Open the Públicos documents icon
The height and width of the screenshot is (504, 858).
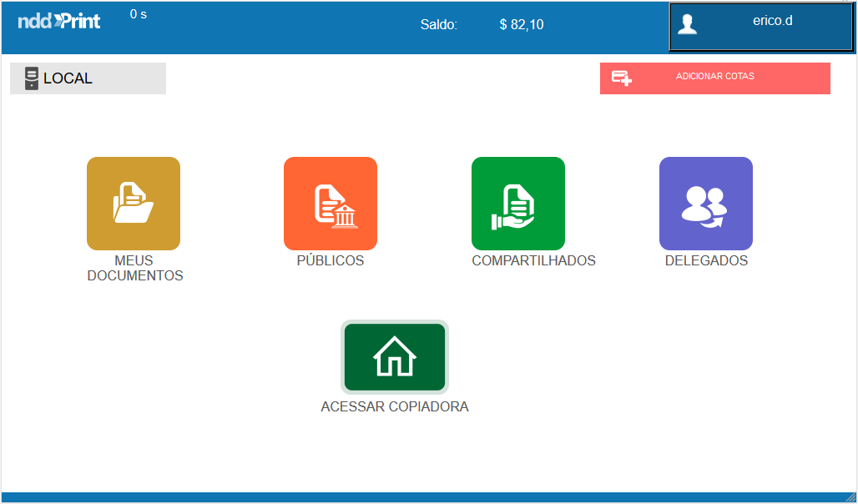(x=331, y=203)
